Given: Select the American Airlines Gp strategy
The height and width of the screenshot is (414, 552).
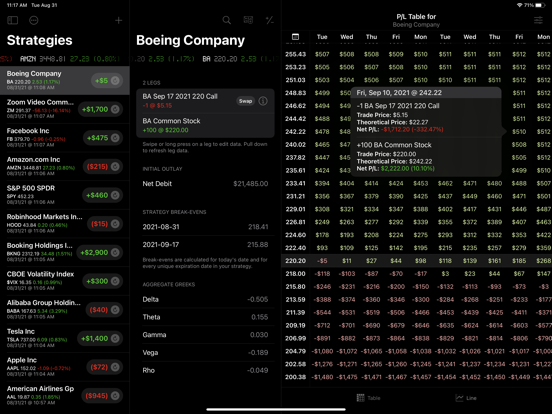Looking at the screenshot, I should [65, 396].
